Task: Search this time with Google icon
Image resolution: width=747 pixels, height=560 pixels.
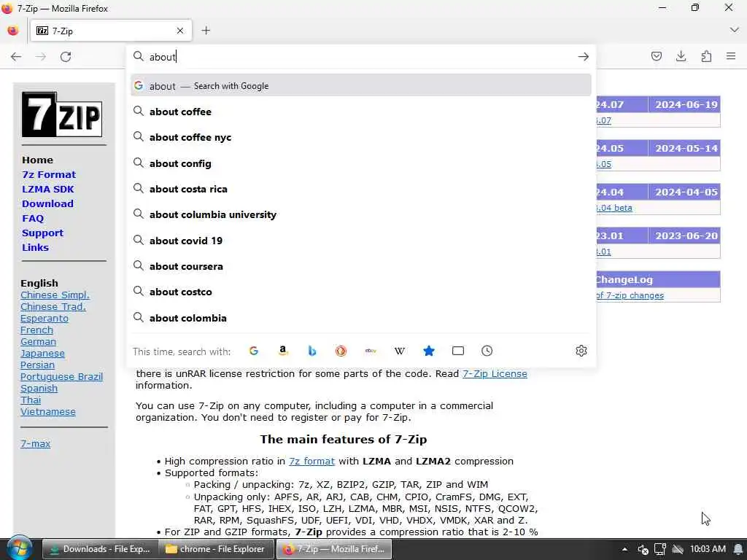Action: (253, 351)
